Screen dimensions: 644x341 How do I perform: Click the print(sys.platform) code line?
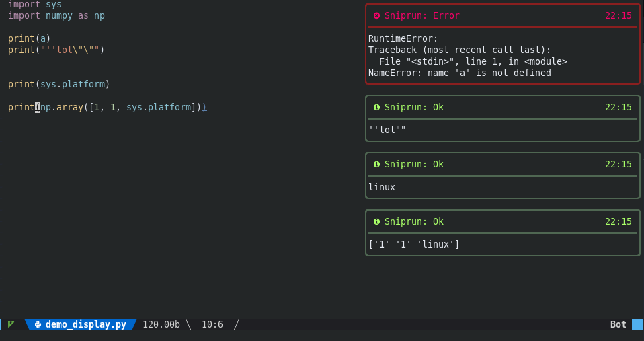pyautogui.click(x=58, y=84)
